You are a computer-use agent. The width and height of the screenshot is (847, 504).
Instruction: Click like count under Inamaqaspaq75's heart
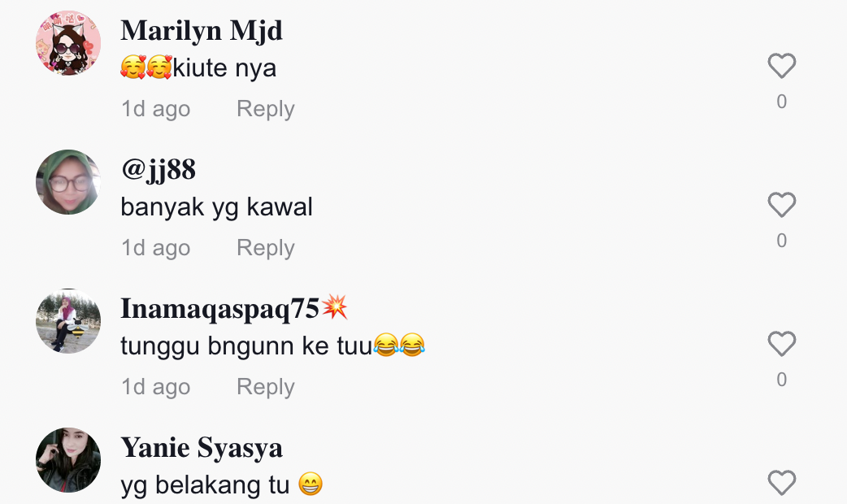point(782,379)
